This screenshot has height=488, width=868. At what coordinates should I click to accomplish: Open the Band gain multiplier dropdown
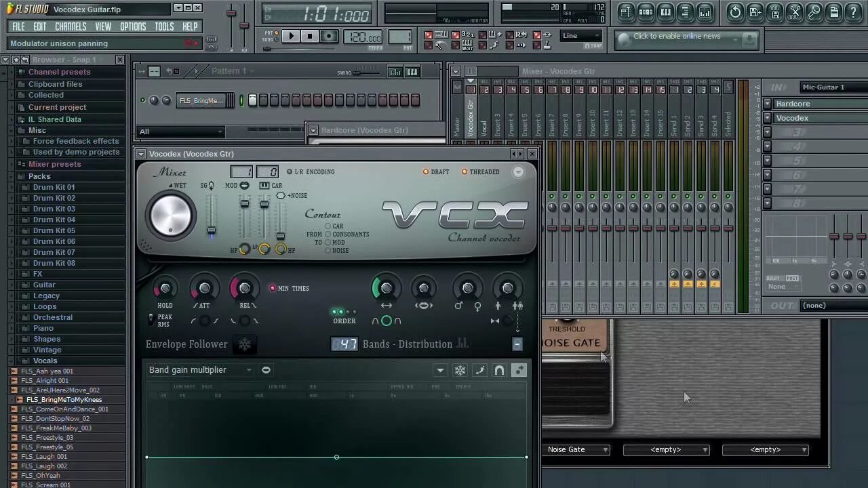click(200, 370)
